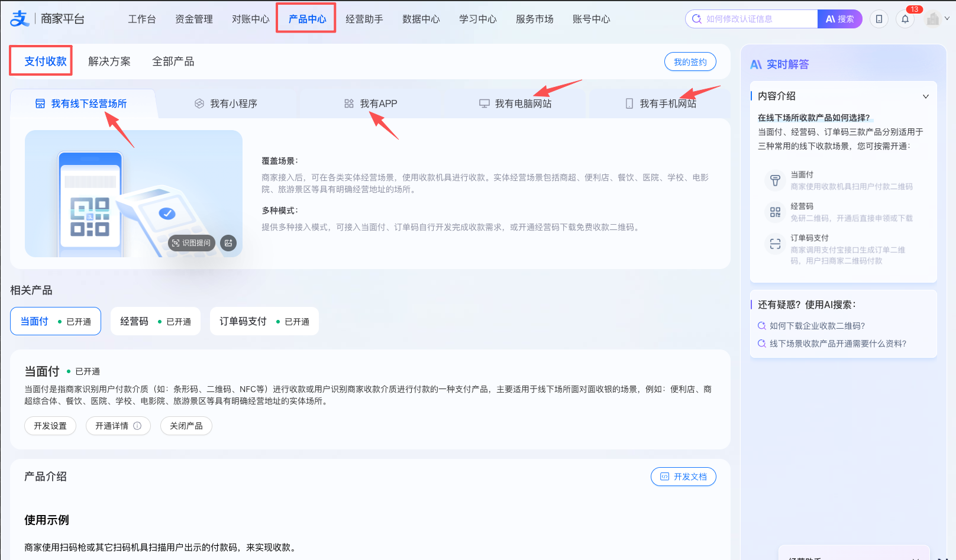Switch to the 支付收款 tab
Image resolution: width=956 pixels, height=560 pixels.
coord(46,61)
